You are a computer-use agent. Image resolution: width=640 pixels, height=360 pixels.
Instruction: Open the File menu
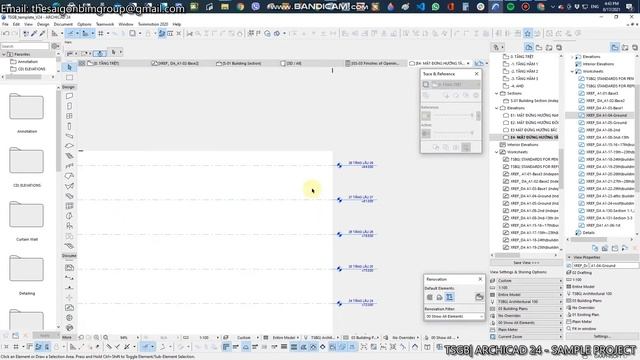pos(5,24)
